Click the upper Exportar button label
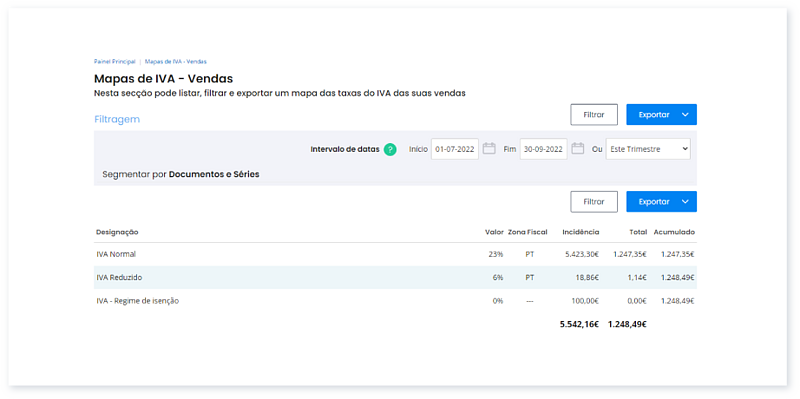Screen dimensions: 800x399 tap(654, 115)
